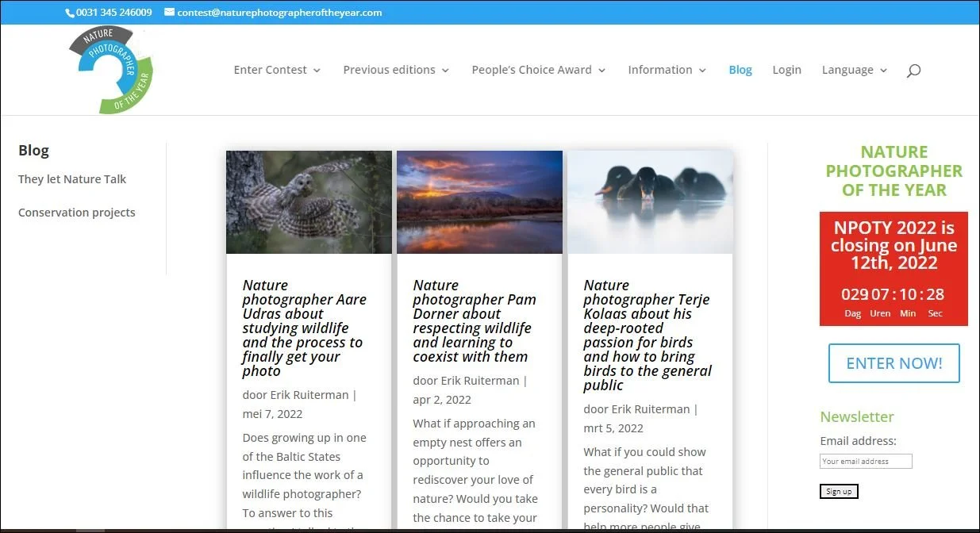Go to the Blog nav item

(740, 70)
